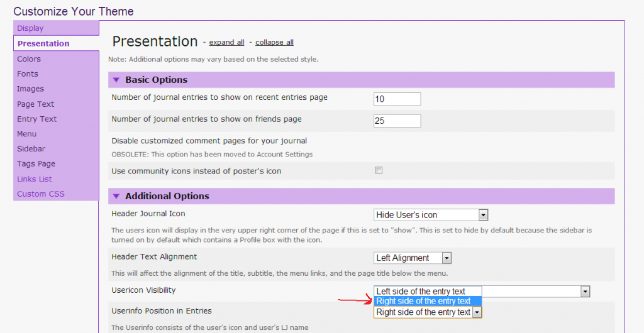
Task: Click the Basic Options heading text
Action: (156, 80)
